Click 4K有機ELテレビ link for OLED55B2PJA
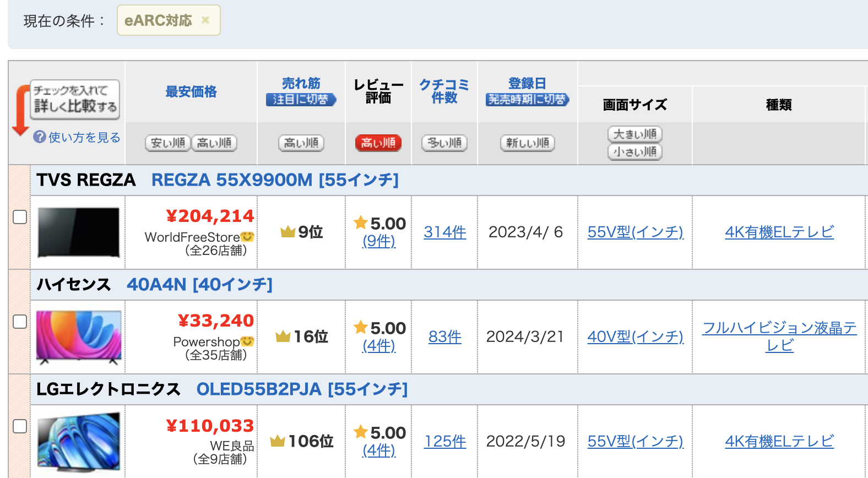This screenshot has height=478, width=868. (779, 441)
